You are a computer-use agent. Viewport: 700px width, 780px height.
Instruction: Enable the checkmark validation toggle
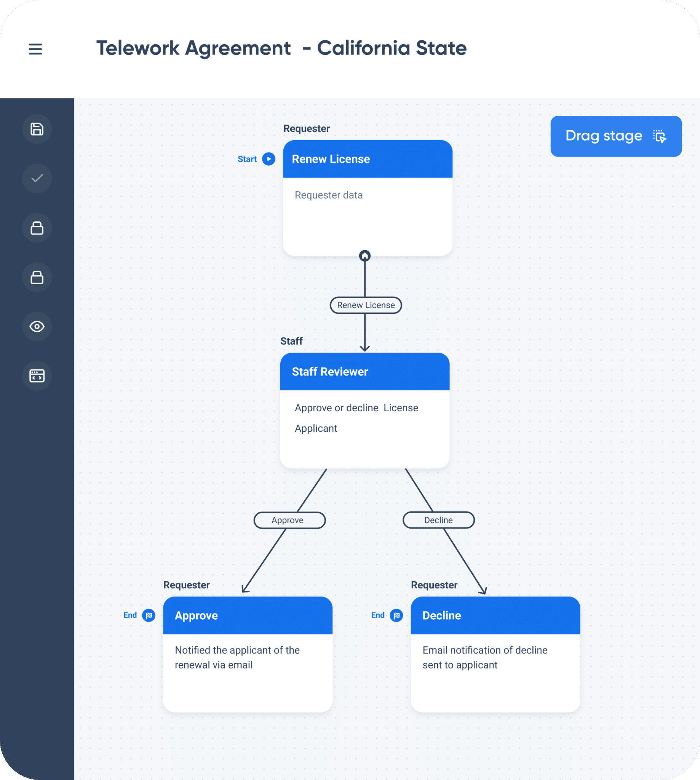[37, 178]
